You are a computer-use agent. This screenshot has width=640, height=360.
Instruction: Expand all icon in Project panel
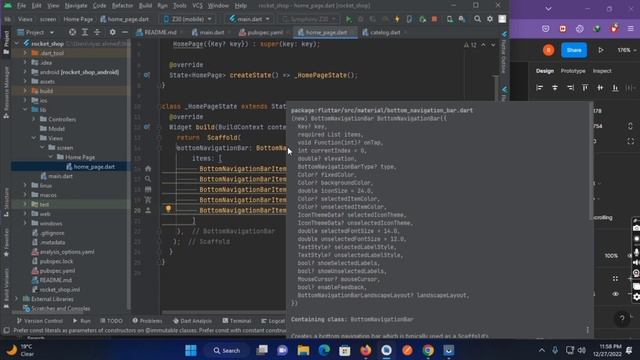coord(85,32)
